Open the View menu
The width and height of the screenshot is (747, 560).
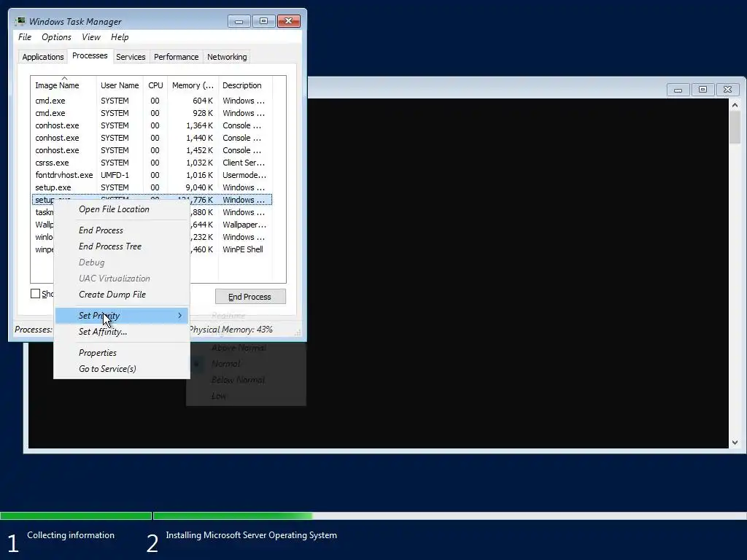point(91,37)
